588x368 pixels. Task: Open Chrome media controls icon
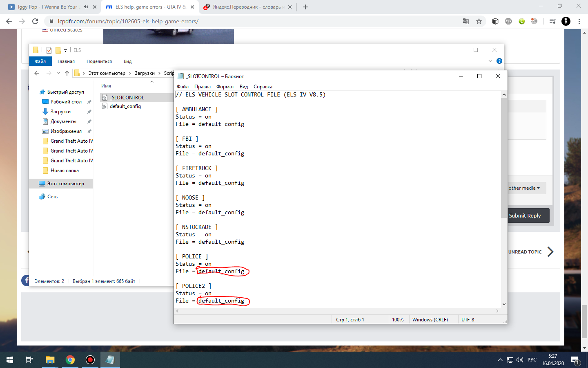coord(552,21)
